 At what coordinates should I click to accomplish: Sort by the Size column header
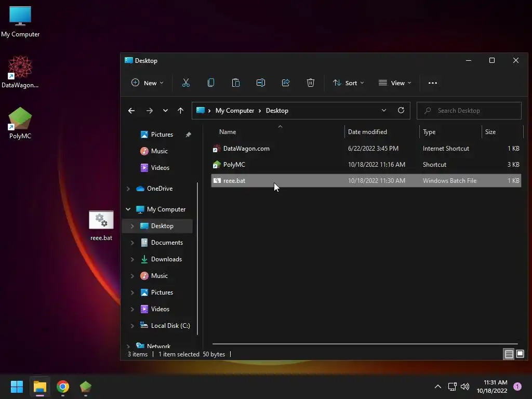pos(490,132)
